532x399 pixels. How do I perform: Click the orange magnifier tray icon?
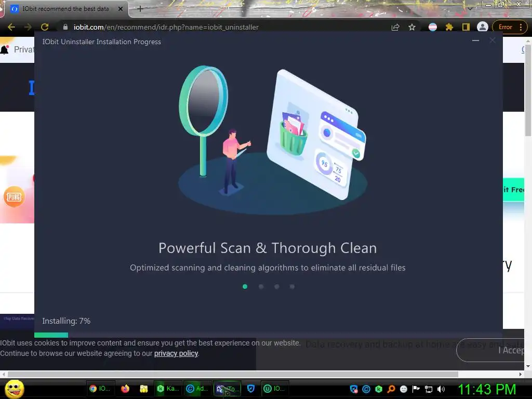point(391,389)
